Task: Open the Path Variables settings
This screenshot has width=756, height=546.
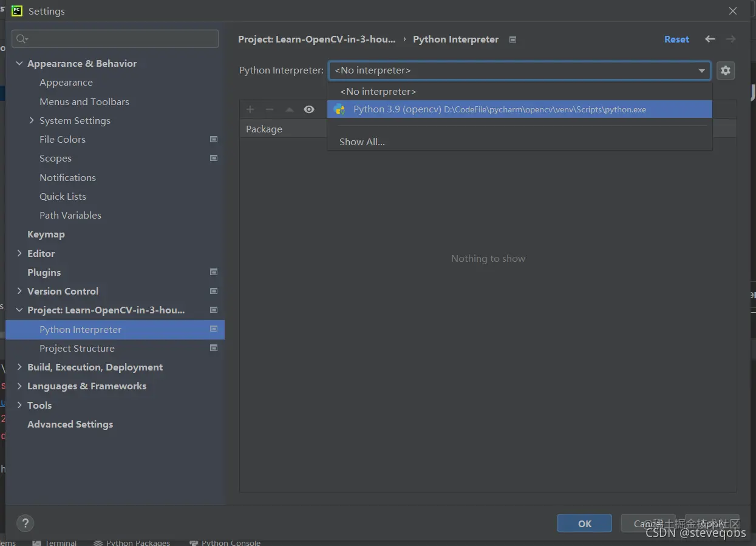Action: [x=70, y=215]
